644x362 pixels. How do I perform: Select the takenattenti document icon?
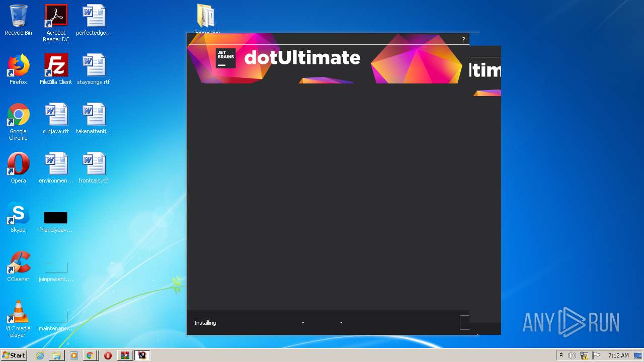coord(94,119)
